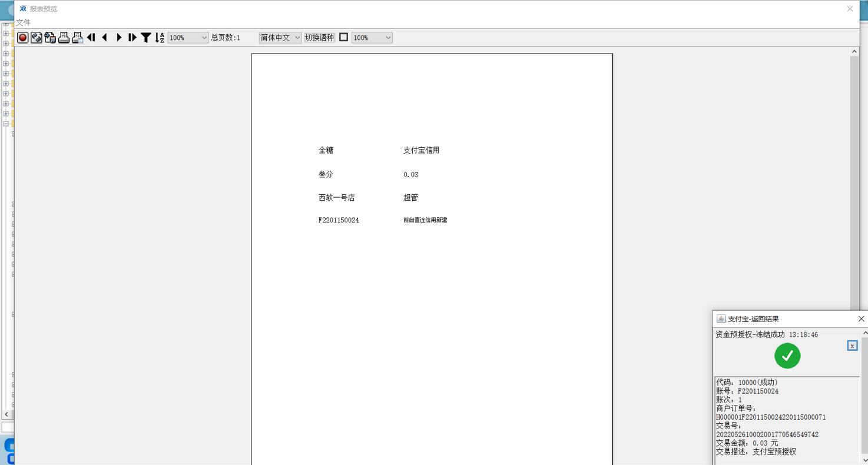Click the transaction number 2022052610002001770546549742

(767, 435)
